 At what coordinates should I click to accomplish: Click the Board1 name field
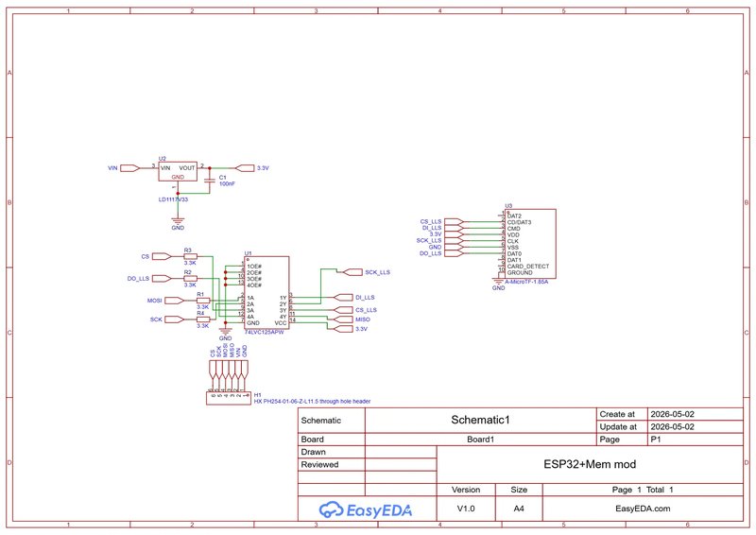480,439
